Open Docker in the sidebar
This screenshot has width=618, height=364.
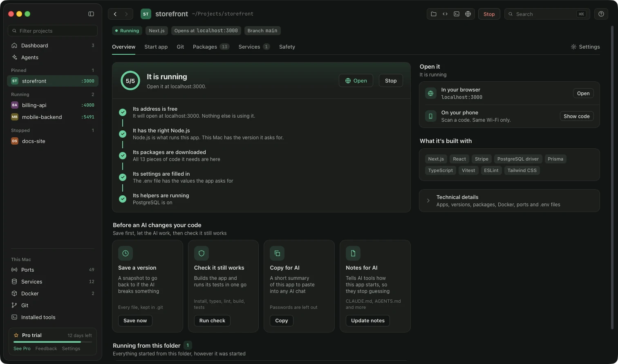pos(53,293)
